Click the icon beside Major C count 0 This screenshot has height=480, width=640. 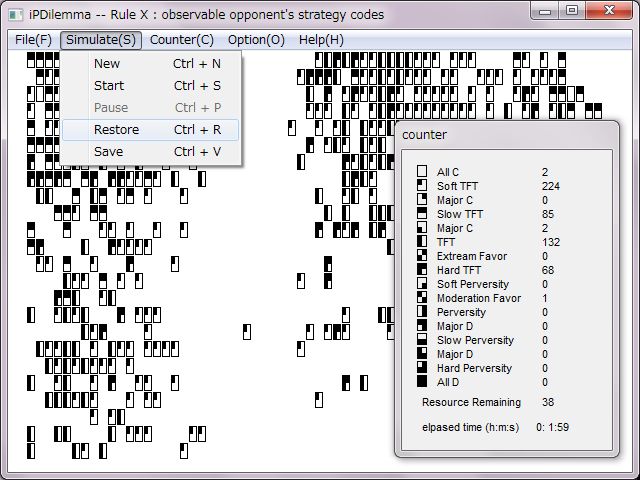pyautogui.click(x=422, y=199)
